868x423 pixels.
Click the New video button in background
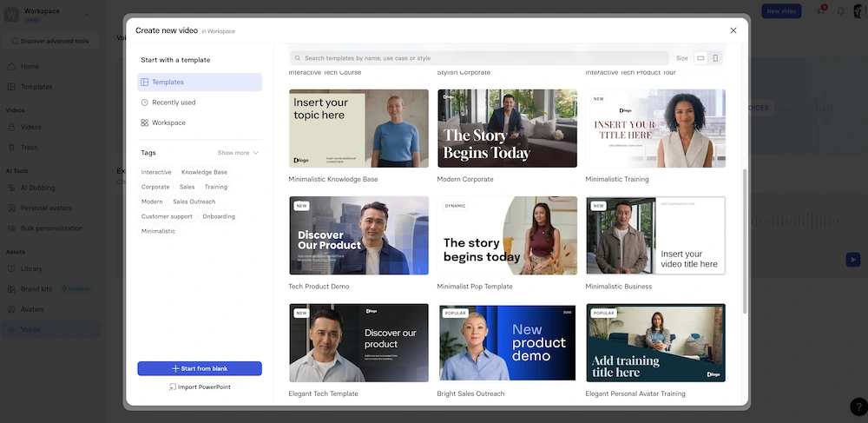(x=781, y=11)
